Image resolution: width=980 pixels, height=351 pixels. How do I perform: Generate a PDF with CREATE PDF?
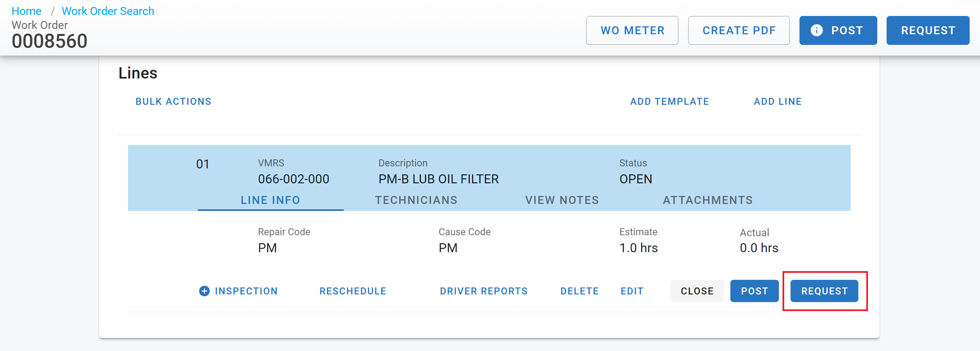(x=739, y=30)
